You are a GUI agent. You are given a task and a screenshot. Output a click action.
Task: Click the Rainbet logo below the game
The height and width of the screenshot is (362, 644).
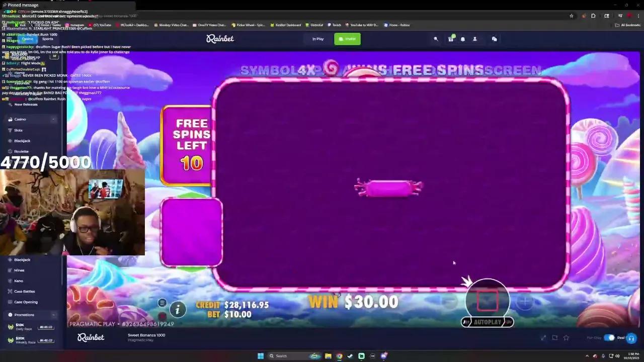pyautogui.click(x=91, y=337)
